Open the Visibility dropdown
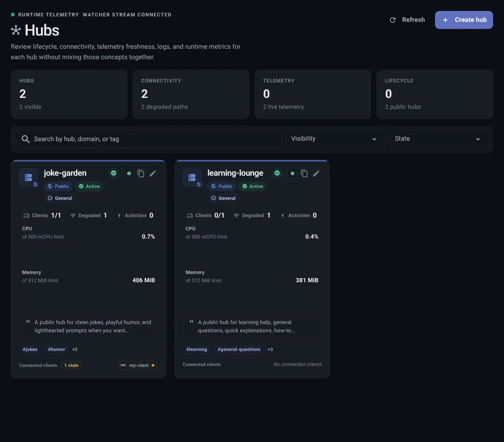Image resolution: width=504 pixels, height=442 pixels. [x=335, y=139]
